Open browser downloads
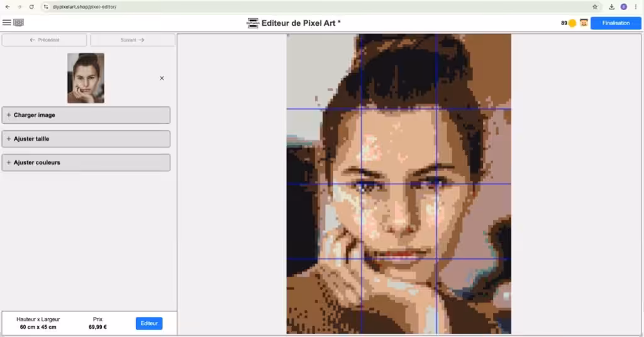644x337 pixels. point(611,7)
